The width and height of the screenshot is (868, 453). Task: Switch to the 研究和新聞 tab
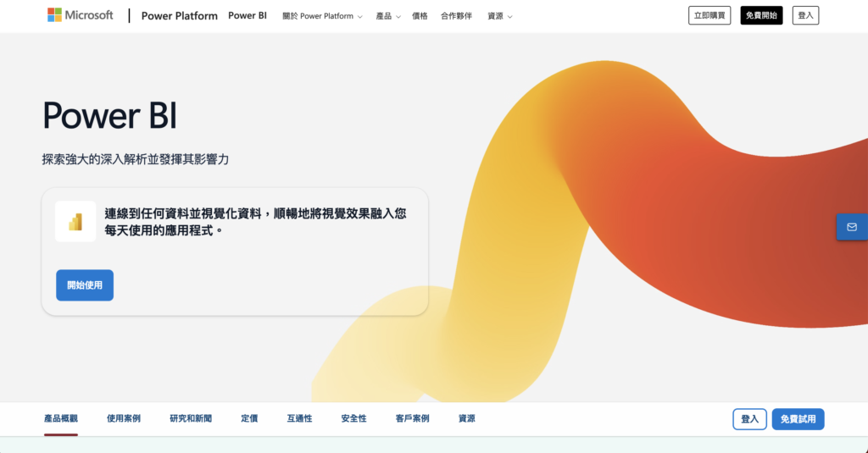(191, 418)
